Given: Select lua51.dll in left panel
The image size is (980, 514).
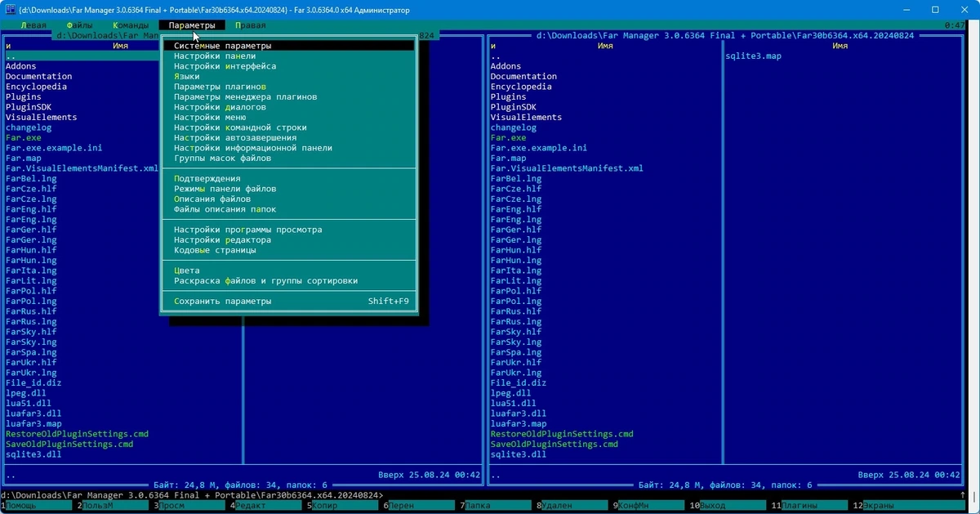Looking at the screenshot, I should (x=29, y=403).
